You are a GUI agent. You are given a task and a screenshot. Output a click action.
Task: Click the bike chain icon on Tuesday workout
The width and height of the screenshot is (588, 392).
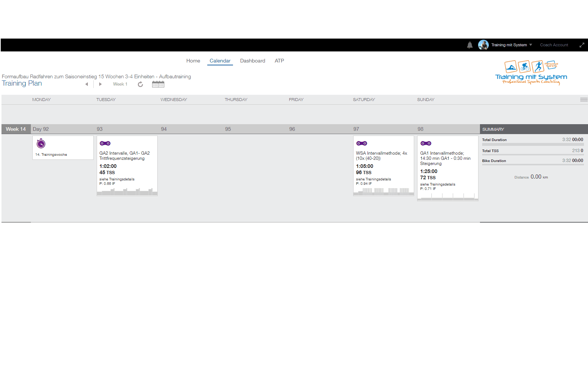pos(105,143)
